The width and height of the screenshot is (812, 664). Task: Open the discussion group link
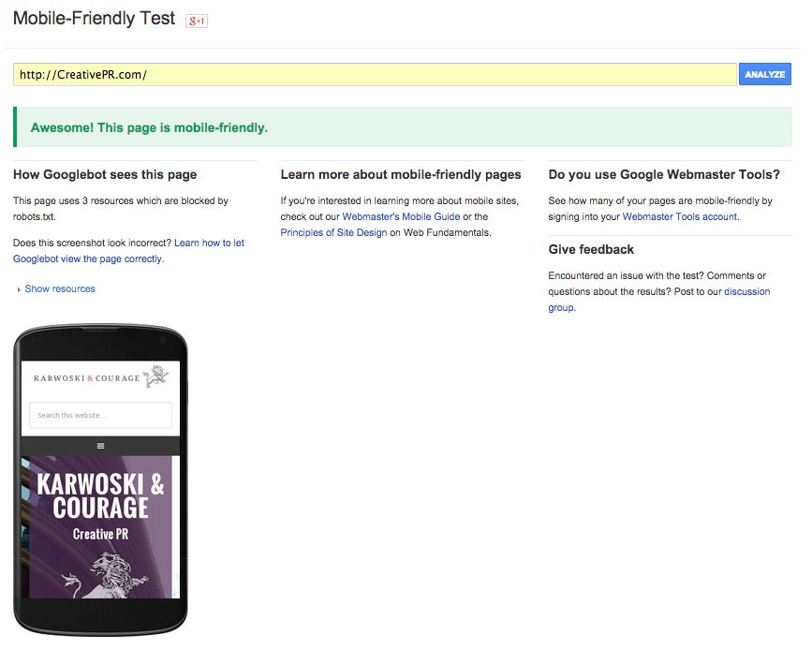pos(746,291)
